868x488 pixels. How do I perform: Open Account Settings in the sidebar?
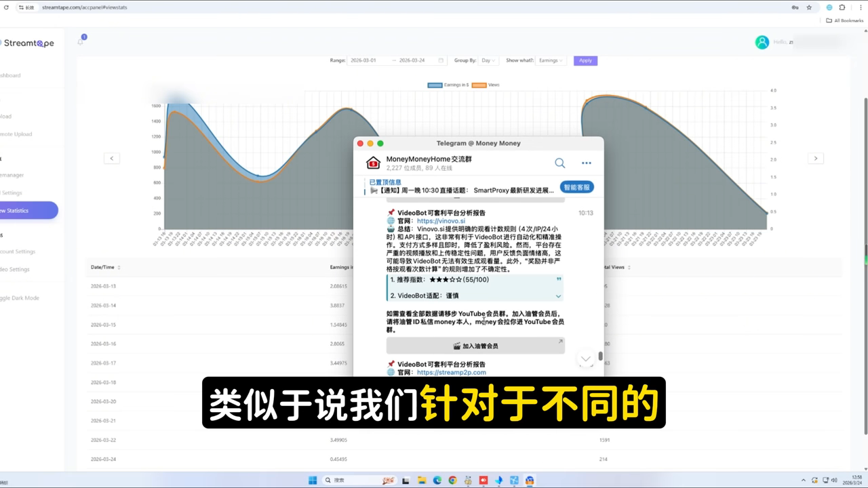click(x=18, y=251)
